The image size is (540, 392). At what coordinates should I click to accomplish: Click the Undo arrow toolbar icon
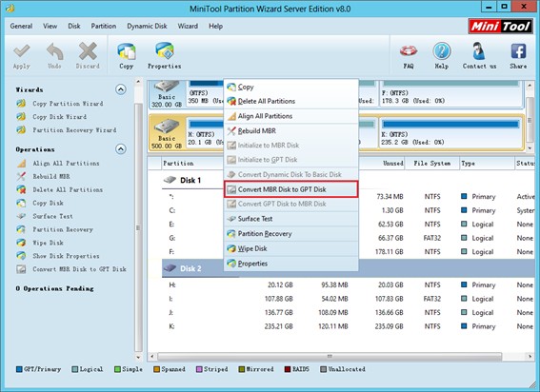(54, 51)
